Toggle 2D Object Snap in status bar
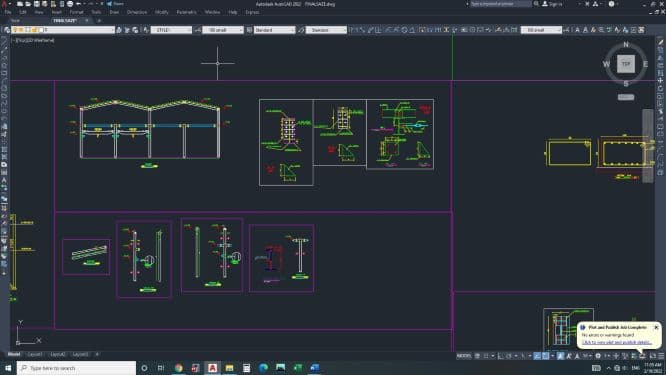This screenshot has height=375, width=666. pyautogui.click(x=545, y=356)
